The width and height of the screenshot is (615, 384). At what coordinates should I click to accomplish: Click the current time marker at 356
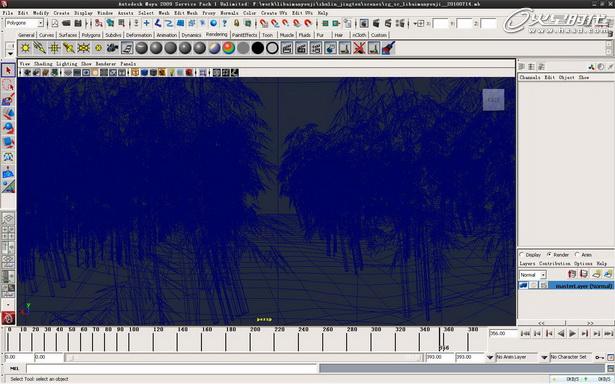pos(440,339)
